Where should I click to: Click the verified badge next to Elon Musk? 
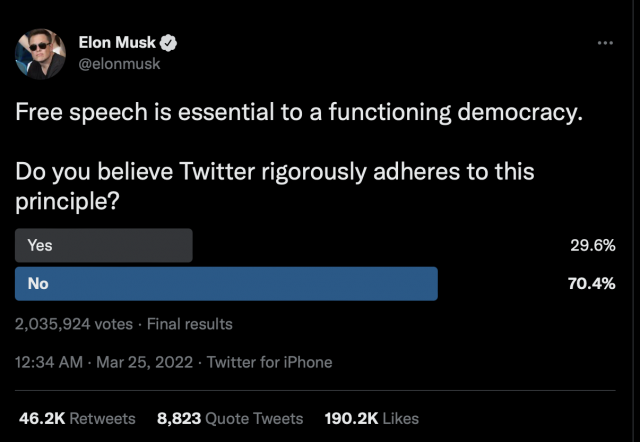click(x=168, y=43)
